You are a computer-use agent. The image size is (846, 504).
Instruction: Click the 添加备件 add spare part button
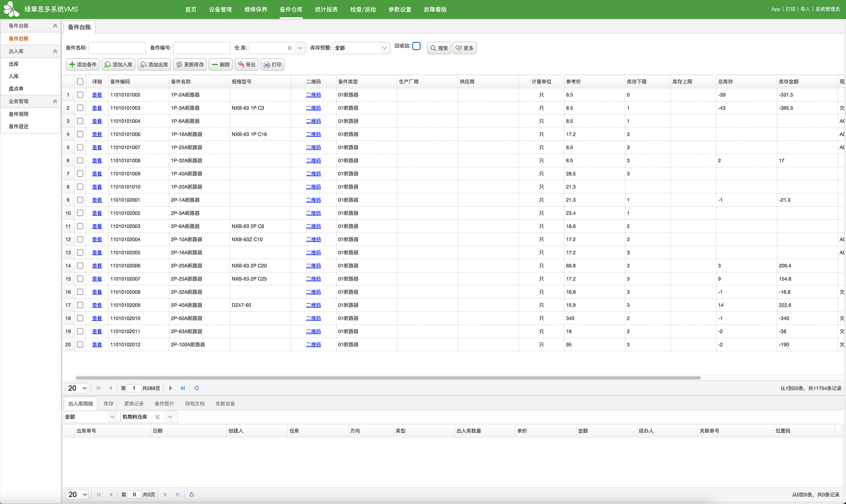(x=82, y=65)
